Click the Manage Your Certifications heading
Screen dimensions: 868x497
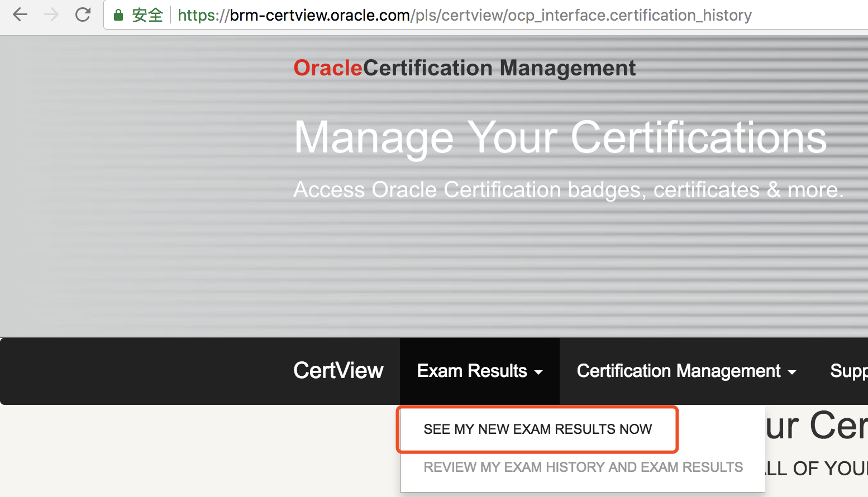pos(560,137)
